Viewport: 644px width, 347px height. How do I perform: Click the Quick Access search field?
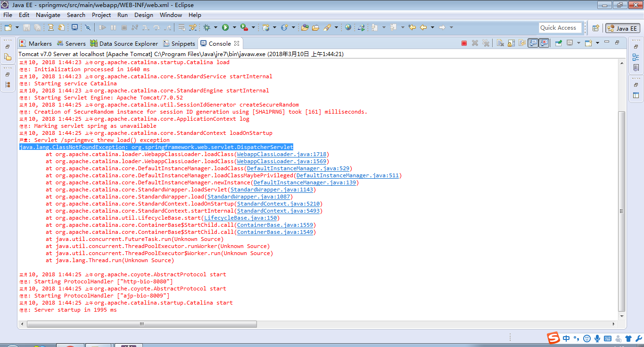click(561, 28)
